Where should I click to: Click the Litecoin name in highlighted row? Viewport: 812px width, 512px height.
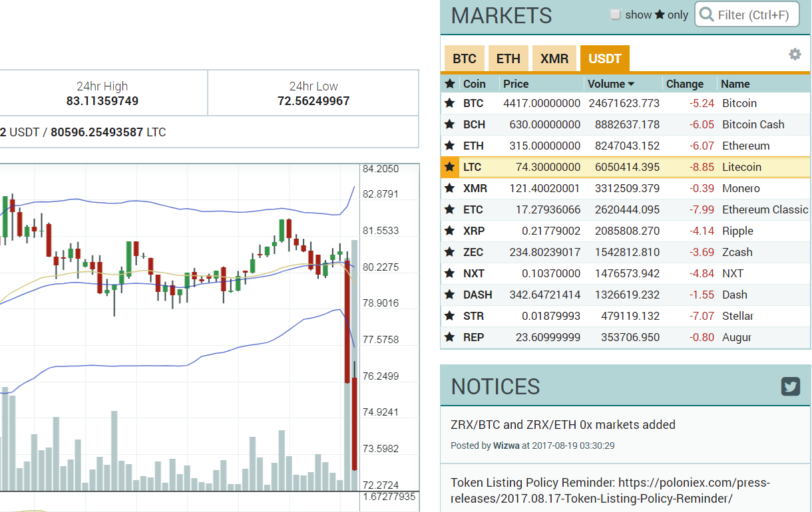(742, 167)
